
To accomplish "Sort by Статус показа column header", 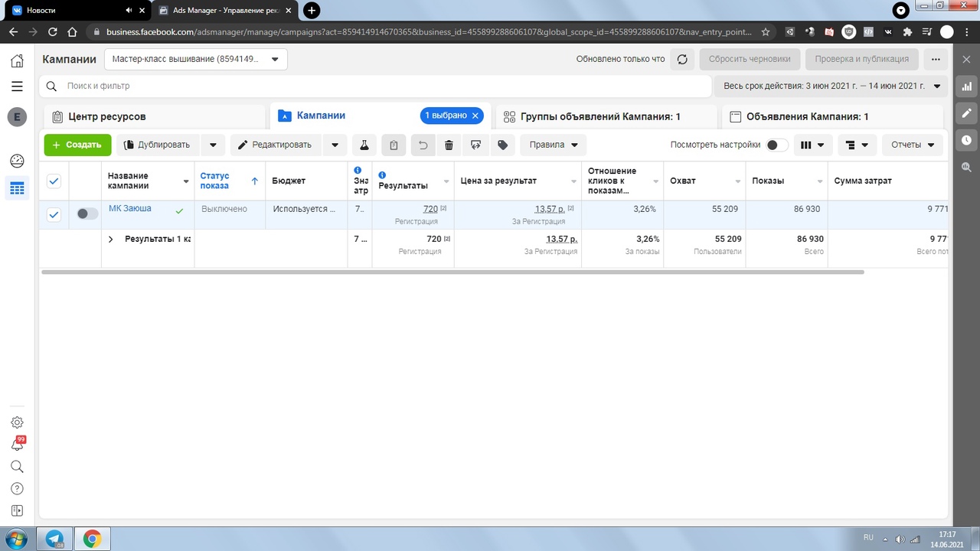I will tap(229, 181).
